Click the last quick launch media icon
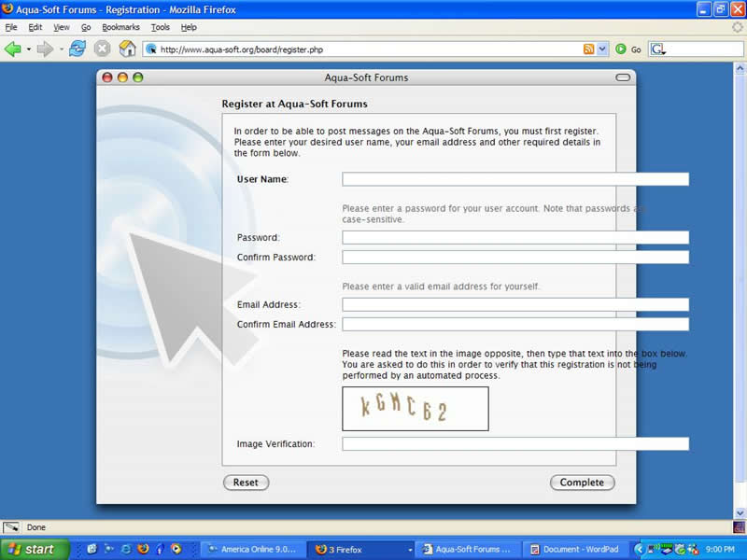The height and width of the screenshot is (560, 747). point(176,549)
